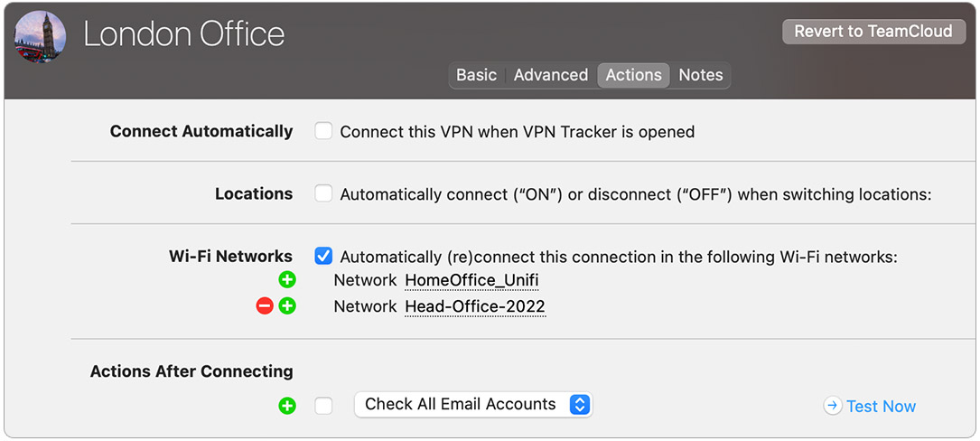The height and width of the screenshot is (441, 980).
Task: Open the Advanced tab
Action: click(551, 75)
